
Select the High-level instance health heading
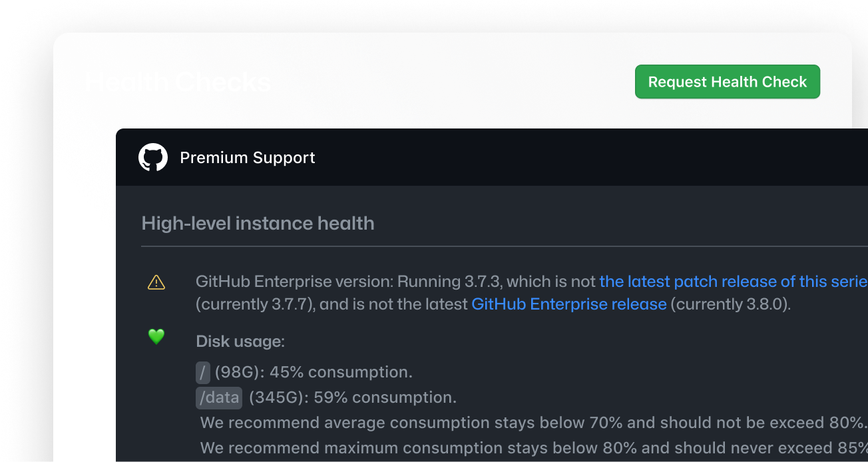click(258, 223)
